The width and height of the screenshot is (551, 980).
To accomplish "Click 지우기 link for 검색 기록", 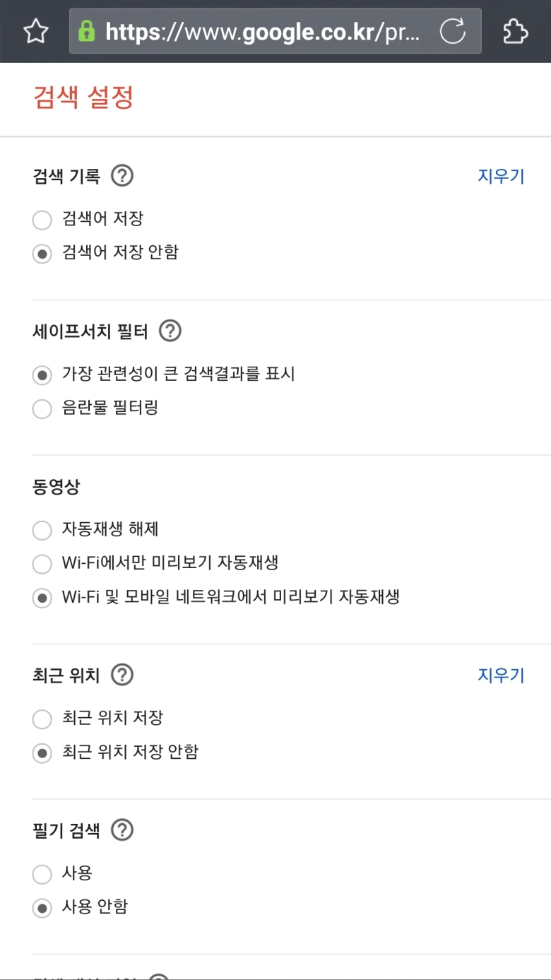I will (x=501, y=176).
